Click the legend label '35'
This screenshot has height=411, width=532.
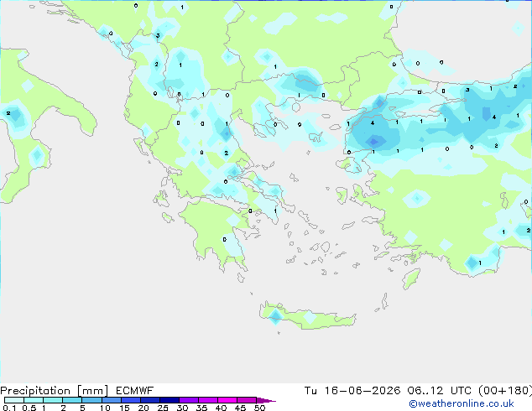pos(201,408)
